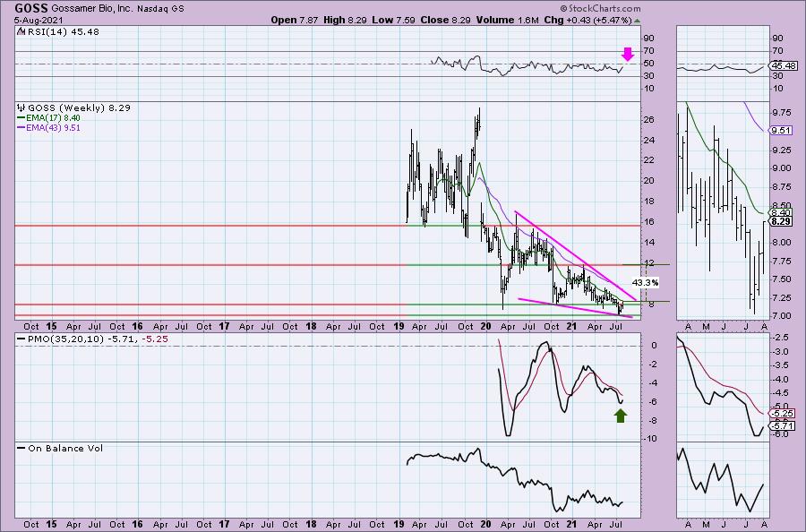Click the year 19 label under price chart
Screen dimensions: 806x532
(399, 326)
